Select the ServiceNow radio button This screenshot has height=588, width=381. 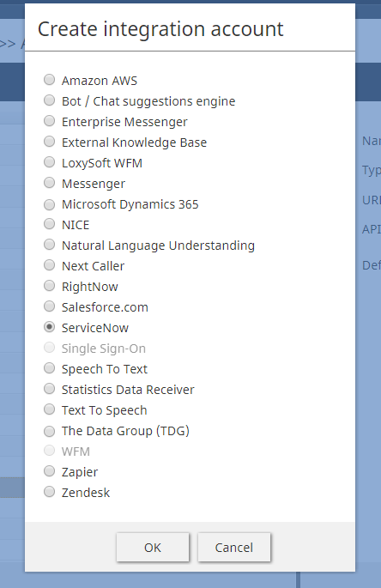click(x=49, y=327)
